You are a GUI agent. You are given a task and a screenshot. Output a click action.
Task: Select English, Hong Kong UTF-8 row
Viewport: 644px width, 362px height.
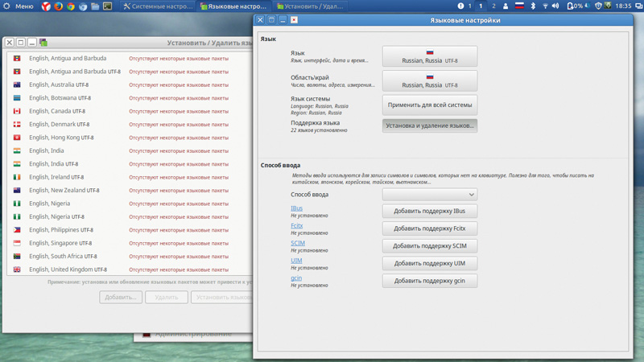click(60, 138)
